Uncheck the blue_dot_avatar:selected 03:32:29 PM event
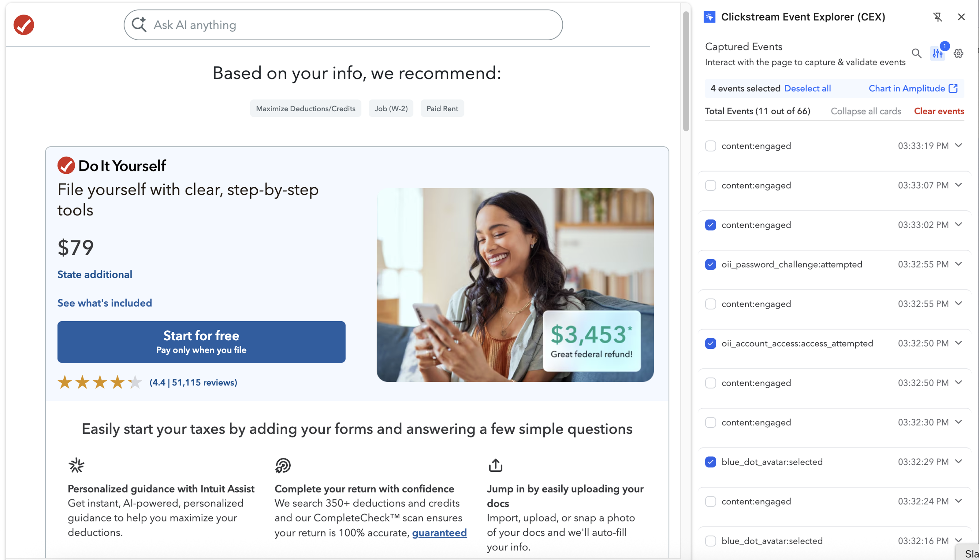Screen dimensions: 979x560 point(710,462)
